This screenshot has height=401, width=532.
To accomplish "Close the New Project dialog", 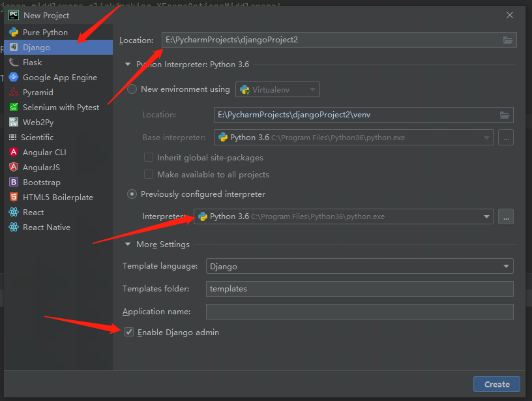I will (510, 15).
